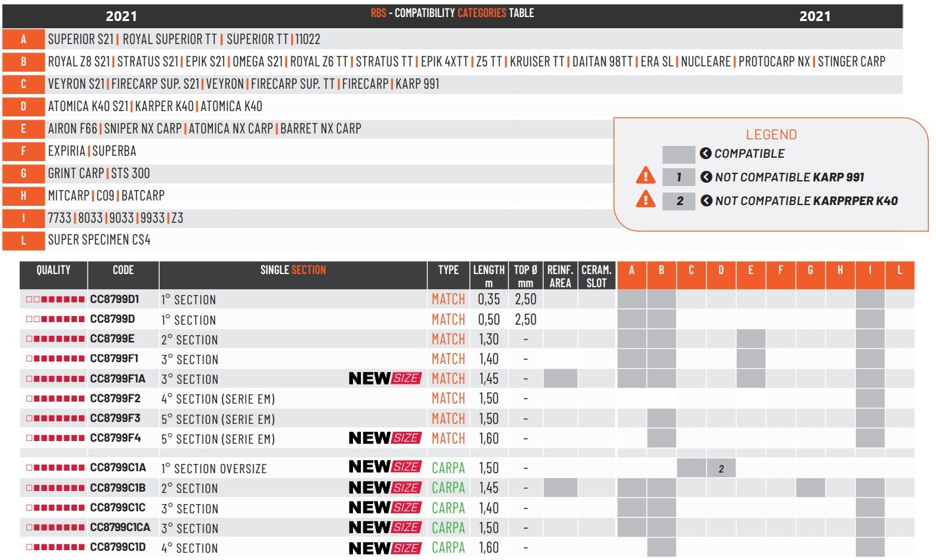Click 'AIRON F66' in category E row

pyautogui.click(x=72, y=129)
